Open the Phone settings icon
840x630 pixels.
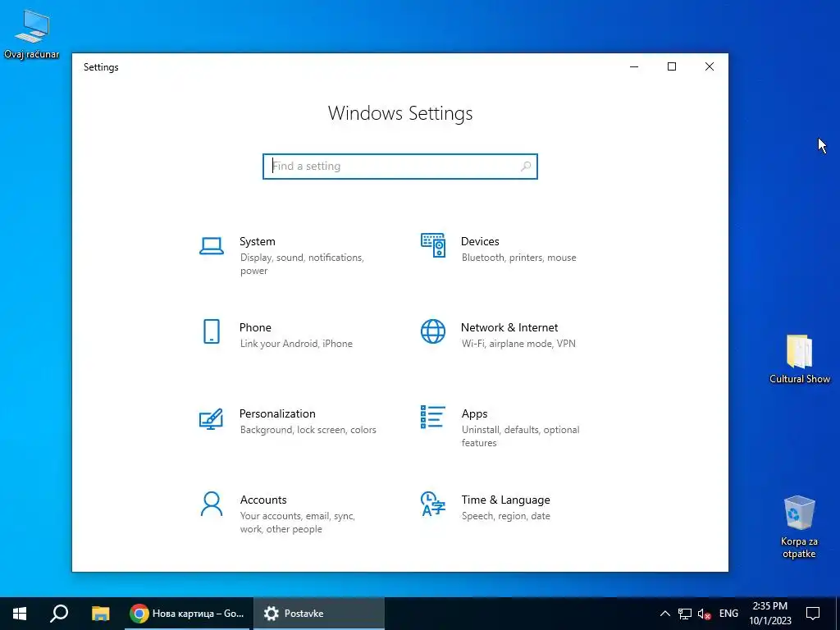pyautogui.click(x=212, y=331)
